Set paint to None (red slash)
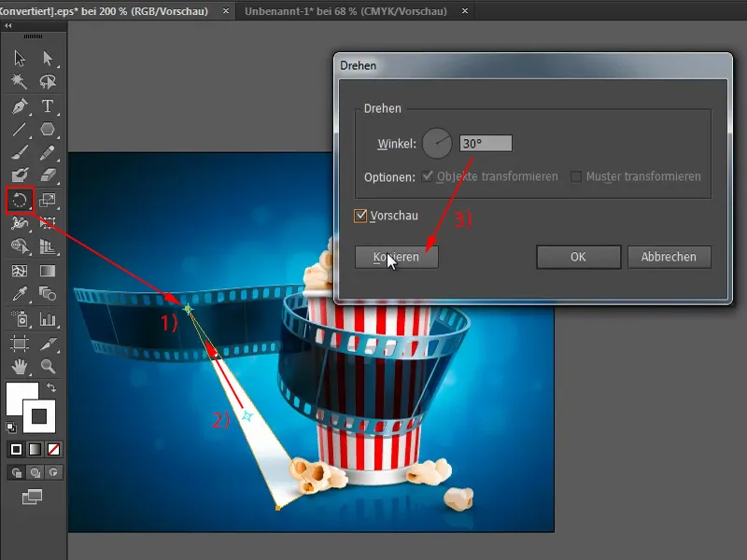The image size is (747, 560). click(x=53, y=449)
